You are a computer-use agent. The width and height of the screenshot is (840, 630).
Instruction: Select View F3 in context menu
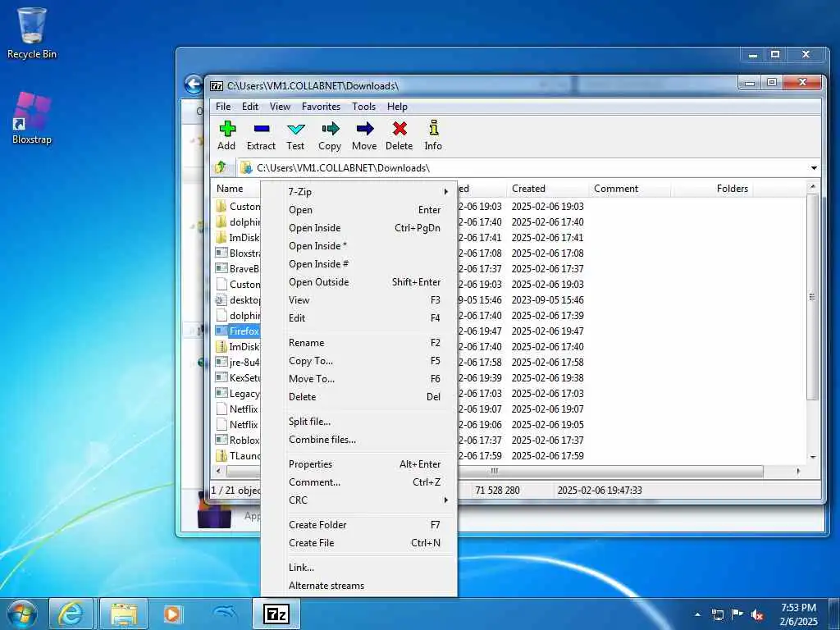coord(359,300)
